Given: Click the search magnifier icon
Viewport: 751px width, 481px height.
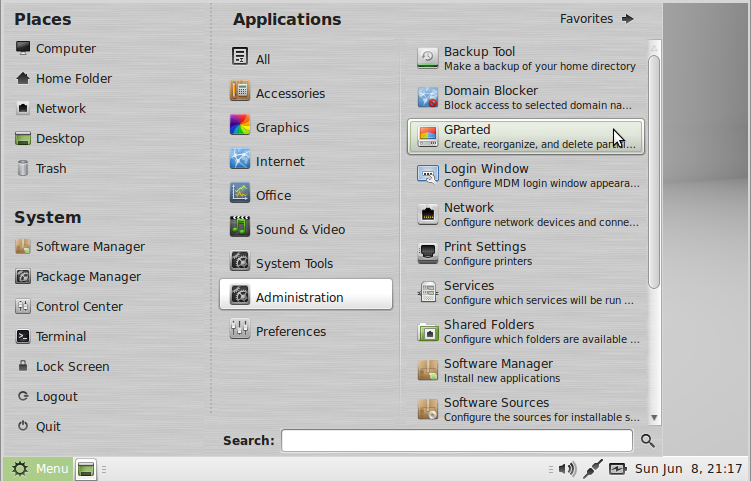Looking at the screenshot, I should [648, 440].
